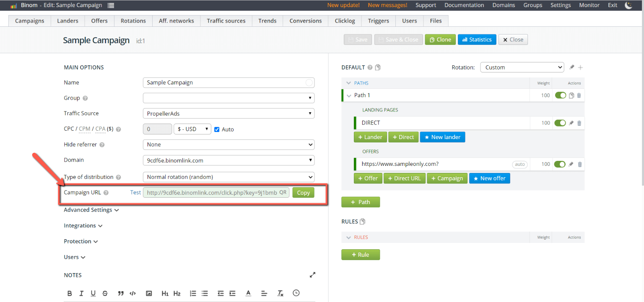
Task: Open the Rotation Custom dropdown
Action: point(522,67)
